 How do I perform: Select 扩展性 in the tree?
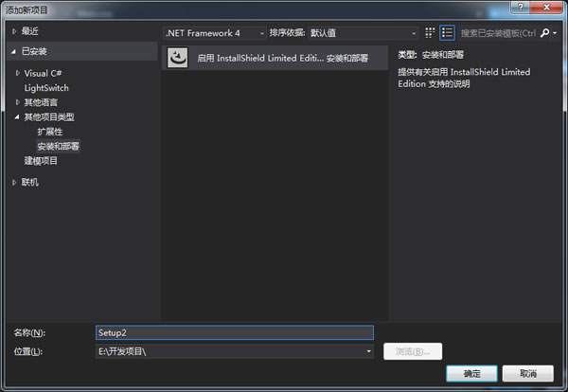(50, 132)
